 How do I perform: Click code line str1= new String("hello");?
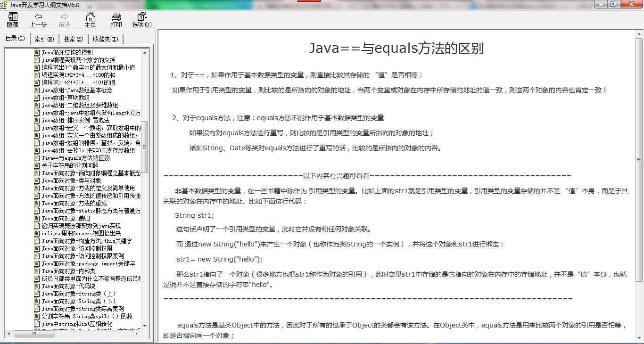[219, 259]
